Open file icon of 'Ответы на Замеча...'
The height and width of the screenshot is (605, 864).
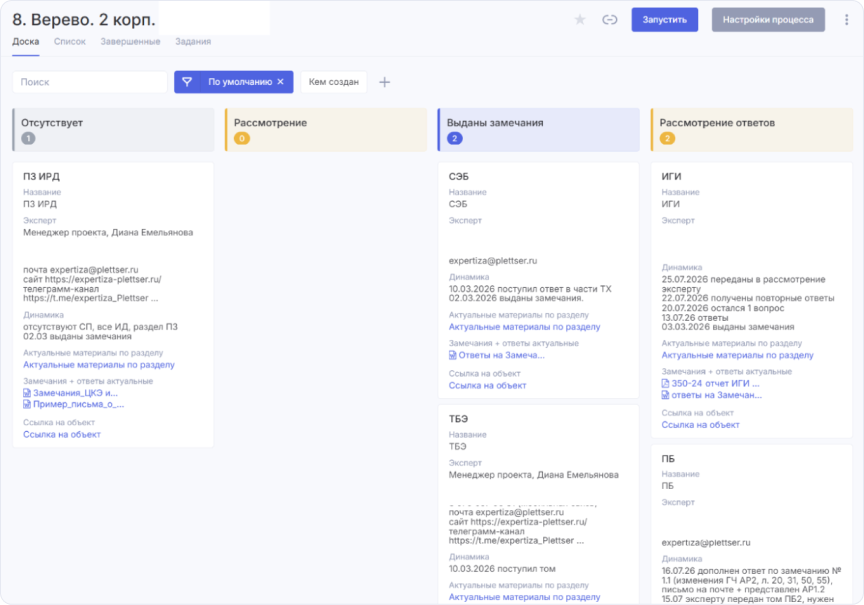click(452, 355)
